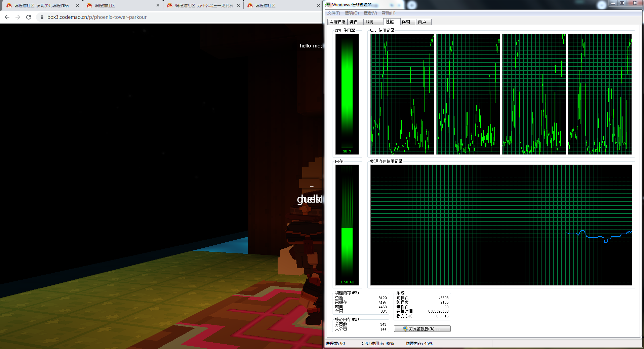The width and height of the screenshot is (644, 349).
Task: Go back in Chrome browser
Action: (x=7, y=17)
